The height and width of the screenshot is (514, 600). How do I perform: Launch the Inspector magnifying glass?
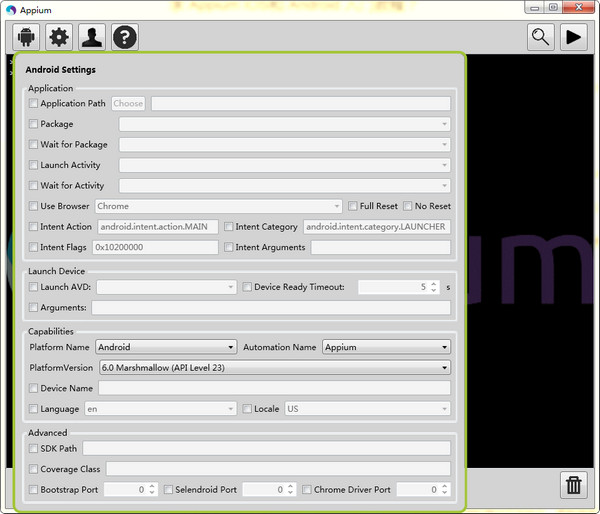(x=541, y=38)
